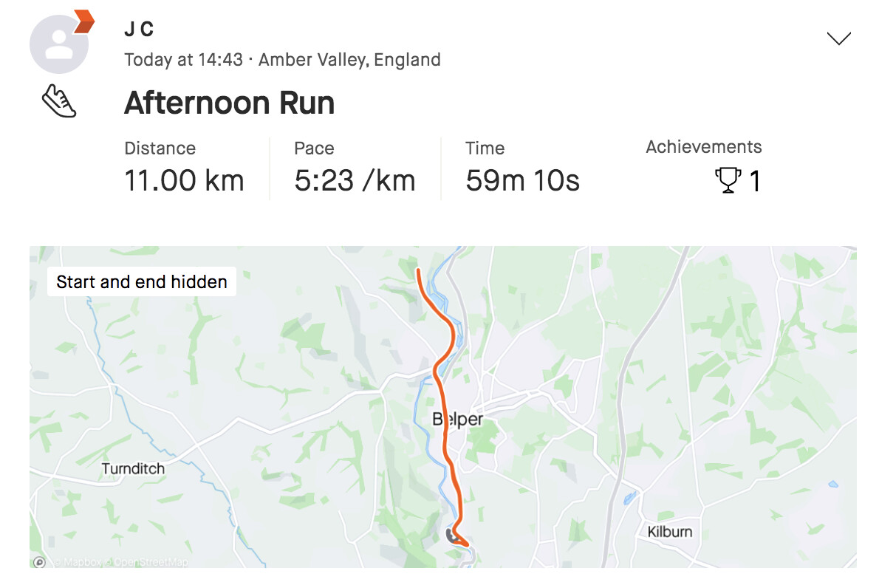Click the Start and end hidden label
Viewport: 879px width, 588px height.
pos(142,281)
